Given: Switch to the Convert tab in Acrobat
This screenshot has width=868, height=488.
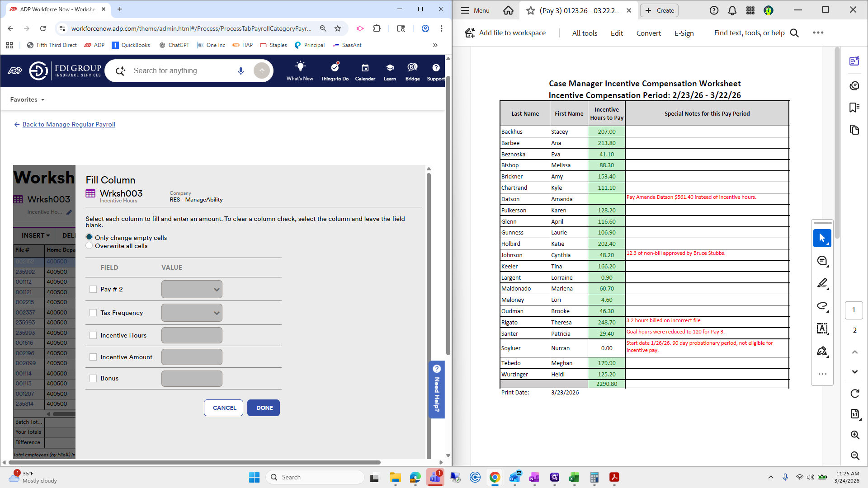Looking at the screenshot, I should (648, 33).
